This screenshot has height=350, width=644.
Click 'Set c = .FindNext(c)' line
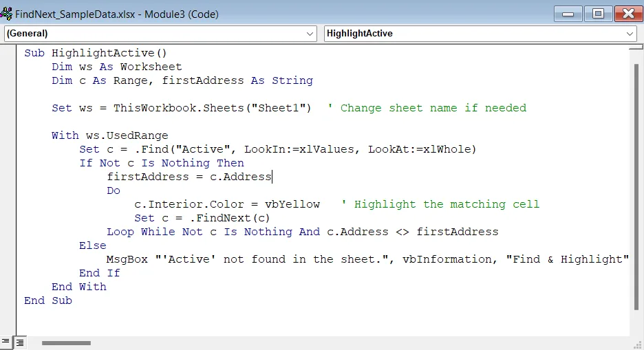pos(202,218)
